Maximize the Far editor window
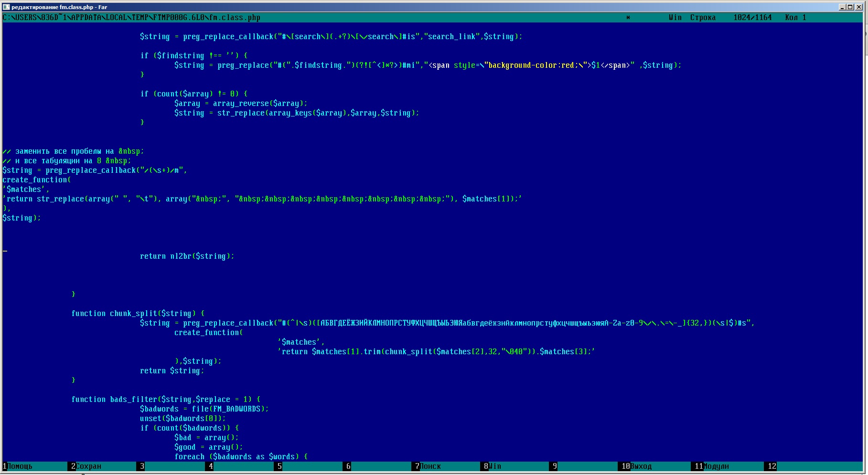The height and width of the screenshot is (475, 868). [x=850, y=7]
